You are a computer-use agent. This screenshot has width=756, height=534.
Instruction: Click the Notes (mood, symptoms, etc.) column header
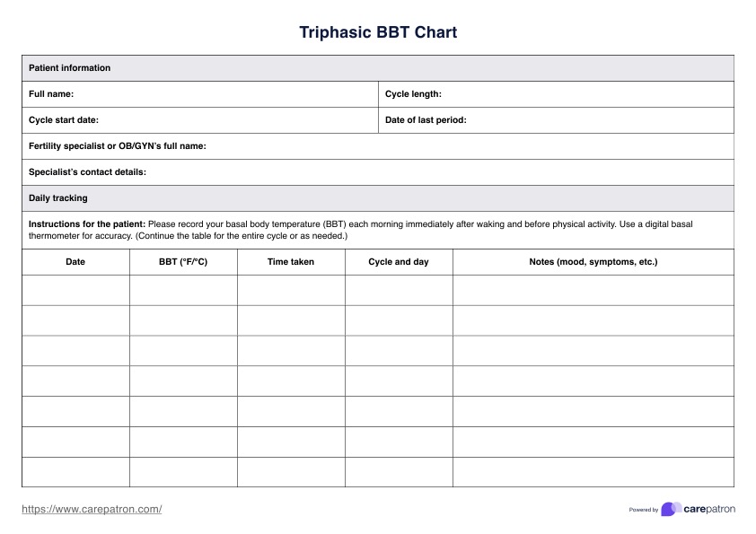click(x=593, y=262)
